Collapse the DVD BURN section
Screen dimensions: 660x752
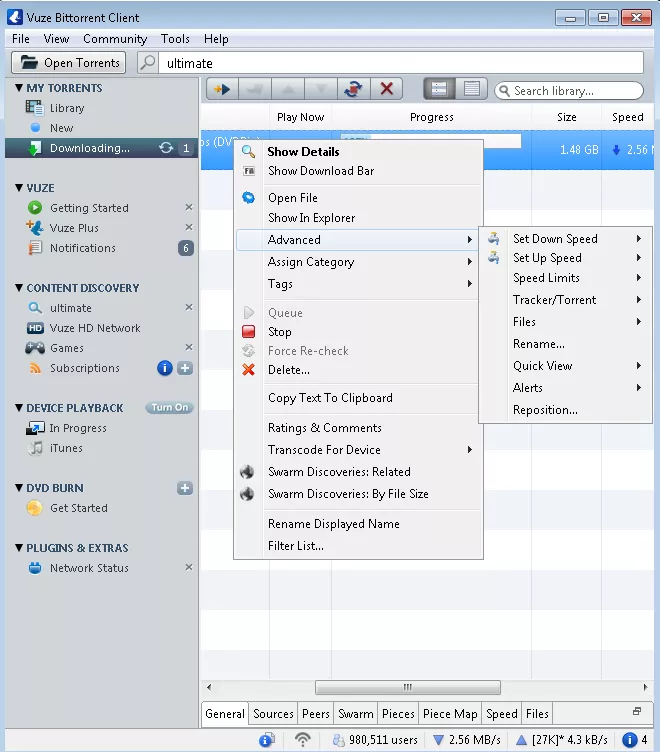pyautogui.click(x=19, y=488)
